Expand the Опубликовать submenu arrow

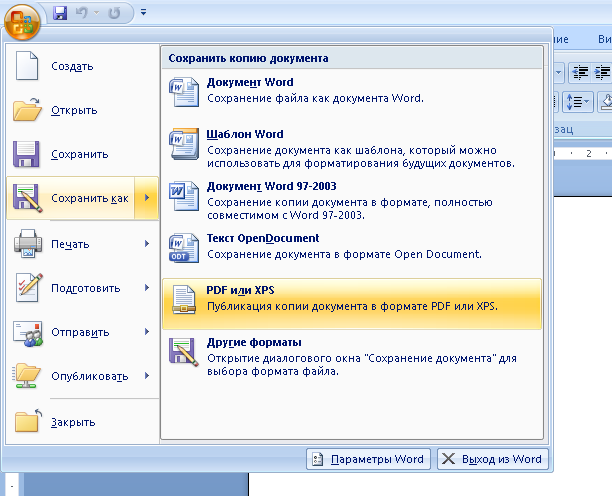point(147,376)
